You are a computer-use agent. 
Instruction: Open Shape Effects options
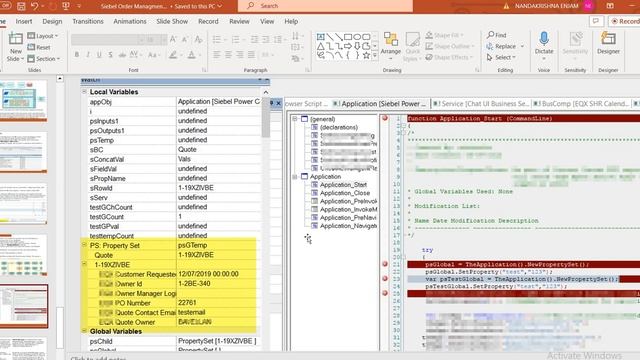coord(448,58)
